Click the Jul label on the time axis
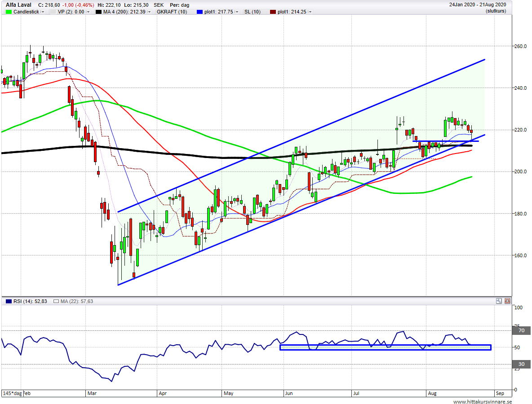This screenshot has width=532, height=404. point(356,394)
